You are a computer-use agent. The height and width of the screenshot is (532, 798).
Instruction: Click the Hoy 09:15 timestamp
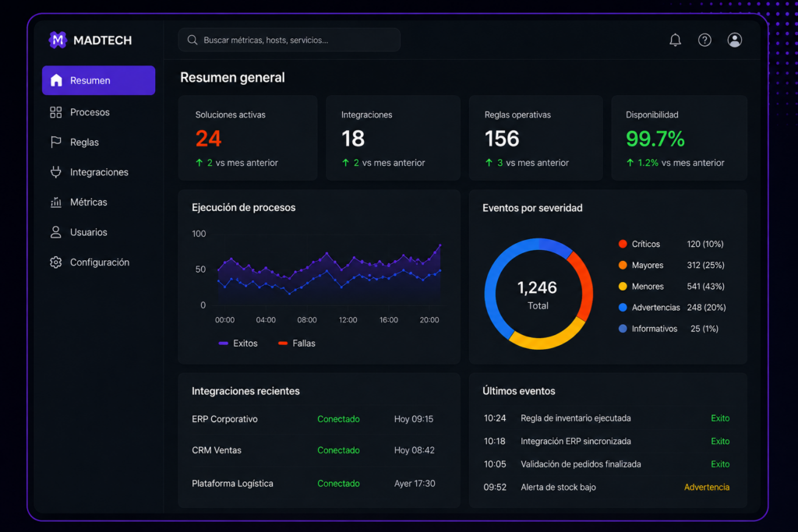(414, 419)
